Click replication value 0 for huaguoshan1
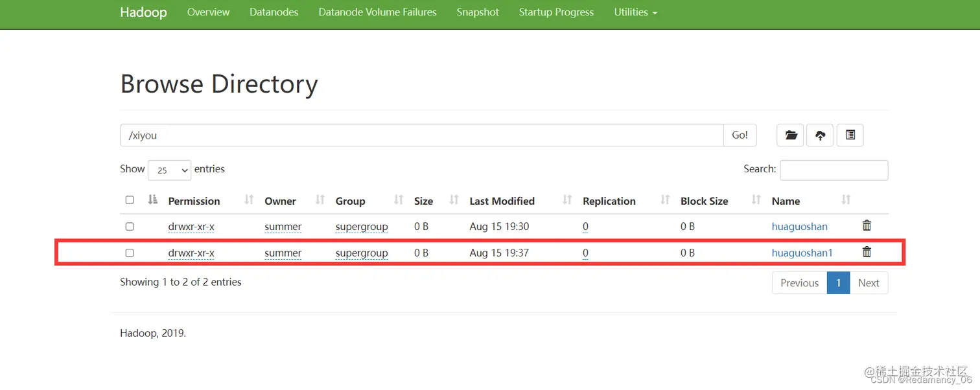The height and width of the screenshot is (390, 980). tap(585, 253)
